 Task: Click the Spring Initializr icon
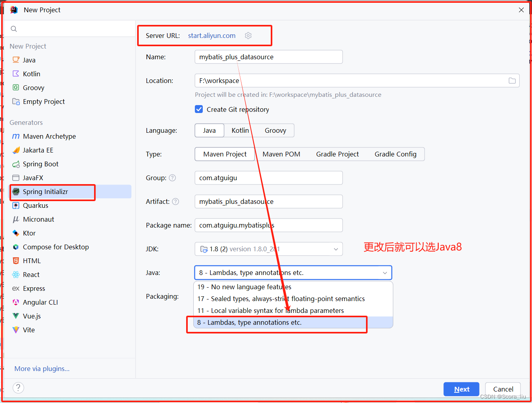tap(16, 192)
